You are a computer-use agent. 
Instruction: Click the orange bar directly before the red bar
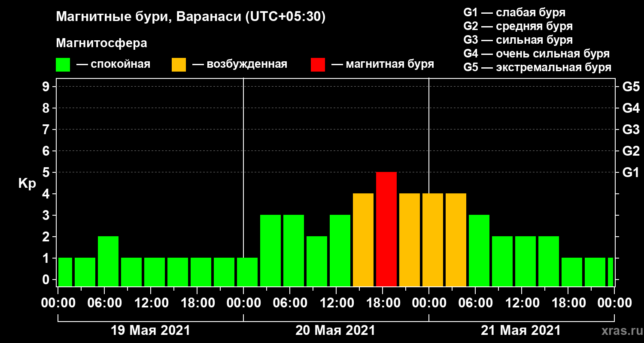[363, 240]
